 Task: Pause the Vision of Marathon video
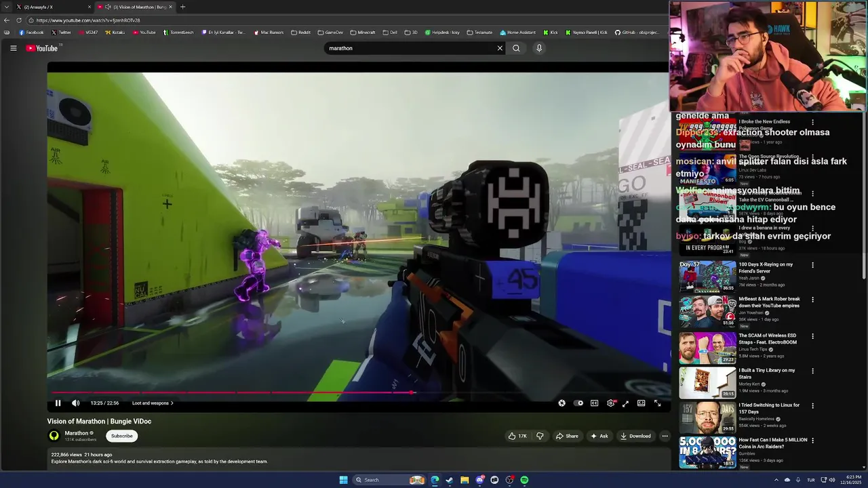58,403
